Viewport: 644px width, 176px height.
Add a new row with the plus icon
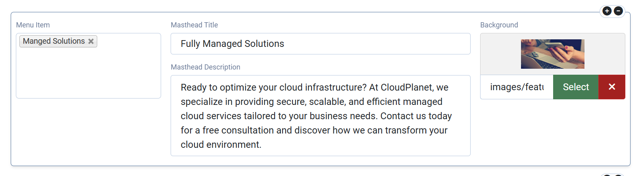coord(607,11)
